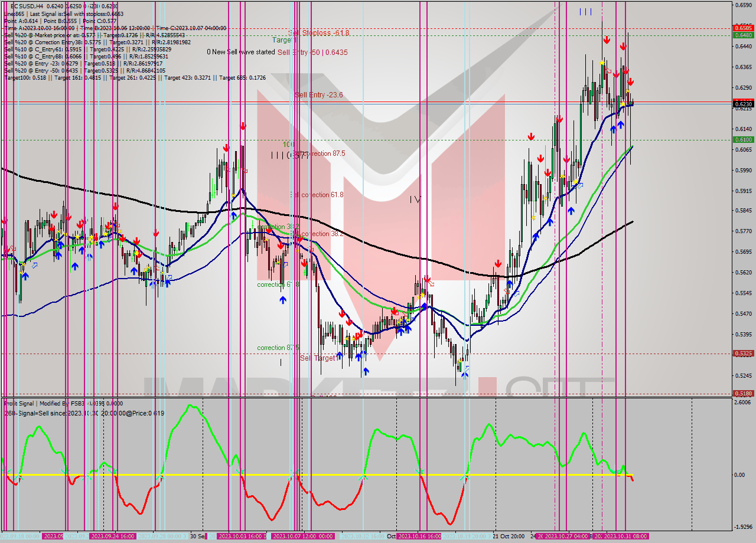
Task: Click the 'Sell %20 @ Correction Entry38' line
Action: (97, 42)
